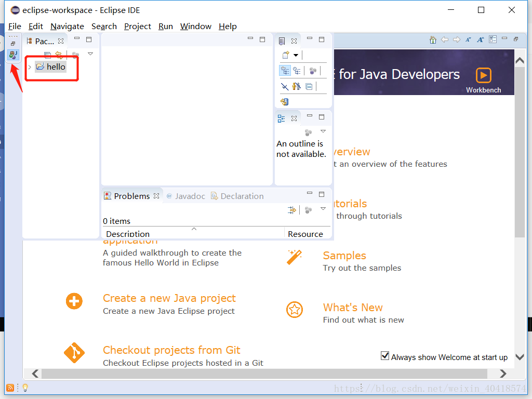The height and width of the screenshot is (399, 532).
Task: Maximize the Task List view
Action: coord(322,39)
